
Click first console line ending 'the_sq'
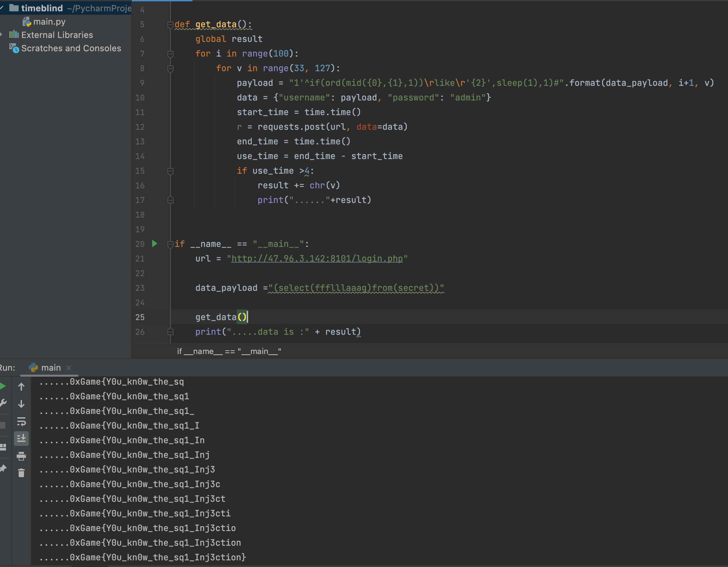112,382
